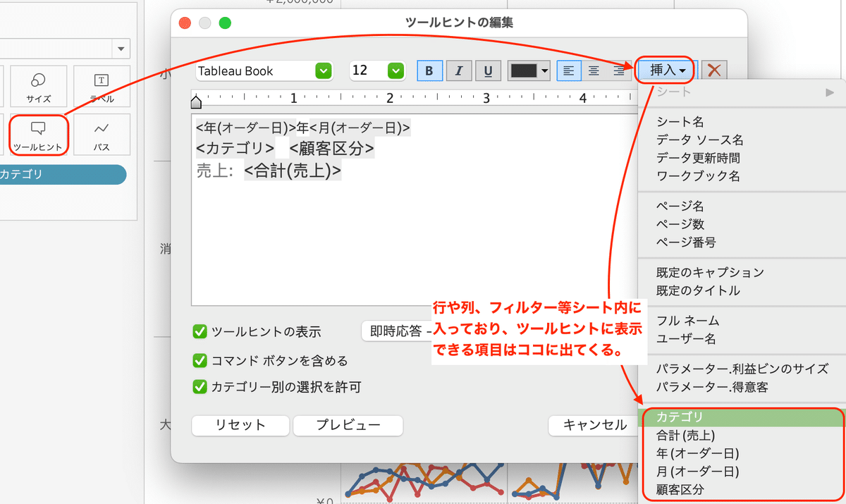Viewport: 846px width, 504px height.
Task: Click the キャンセル button
Action: click(594, 425)
